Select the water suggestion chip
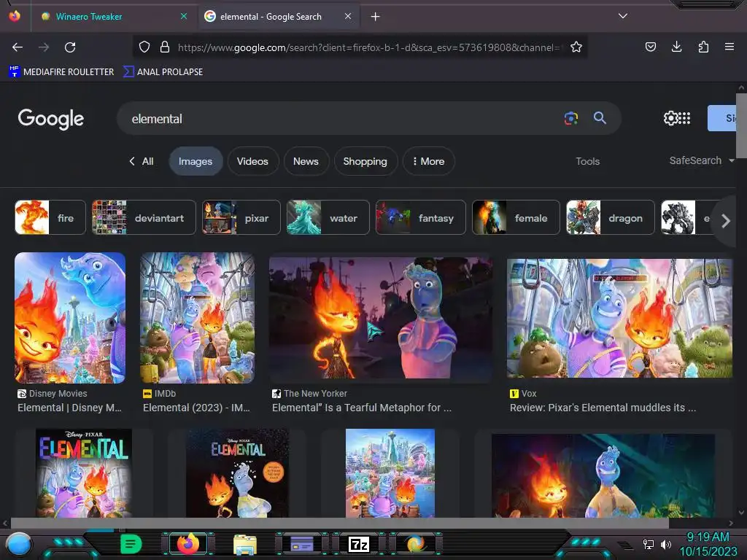The image size is (747, 560). [328, 217]
